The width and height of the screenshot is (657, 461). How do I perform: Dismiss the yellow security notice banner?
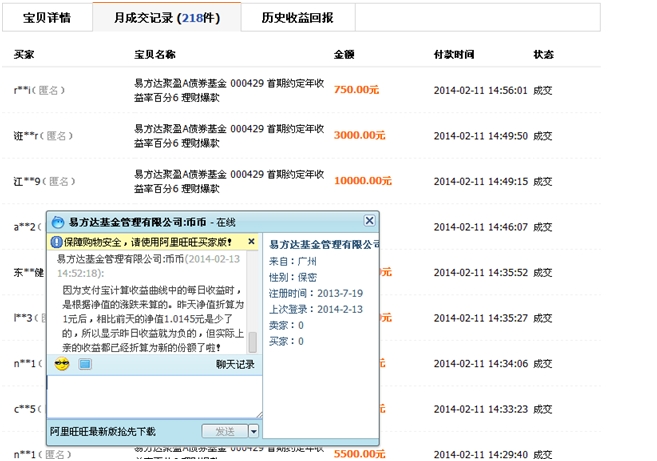pyautogui.click(x=253, y=242)
